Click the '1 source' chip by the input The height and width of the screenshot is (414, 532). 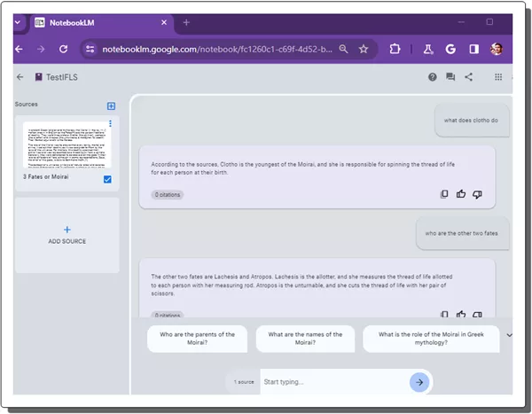(x=244, y=382)
